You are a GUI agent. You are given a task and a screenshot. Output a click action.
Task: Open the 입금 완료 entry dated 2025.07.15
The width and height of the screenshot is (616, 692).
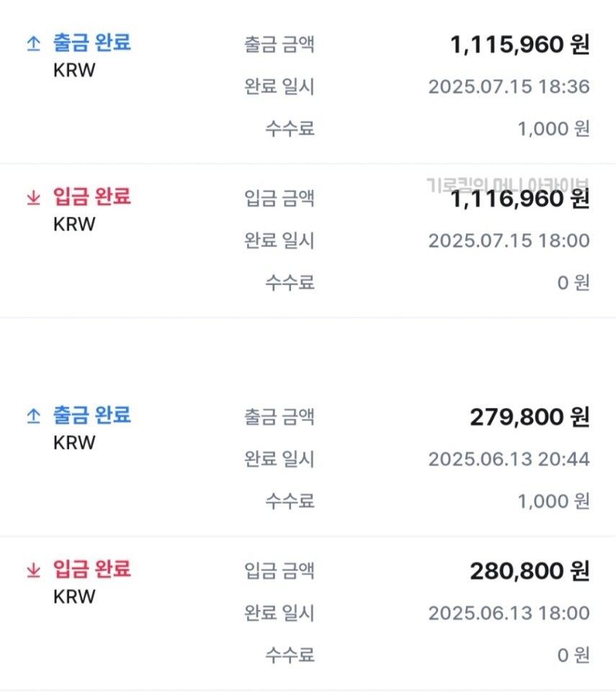pyautogui.click(x=308, y=241)
